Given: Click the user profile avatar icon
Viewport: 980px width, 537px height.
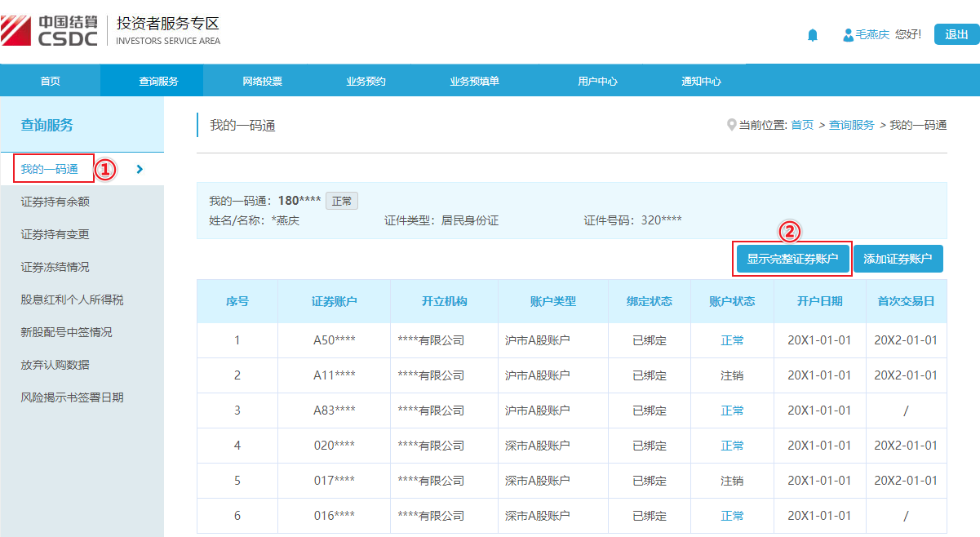Looking at the screenshot, I should pyautogui.click(x=848, y=35).
